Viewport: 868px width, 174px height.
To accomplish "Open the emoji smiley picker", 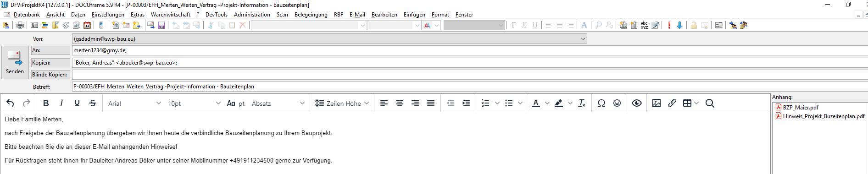I will [617, 103].
